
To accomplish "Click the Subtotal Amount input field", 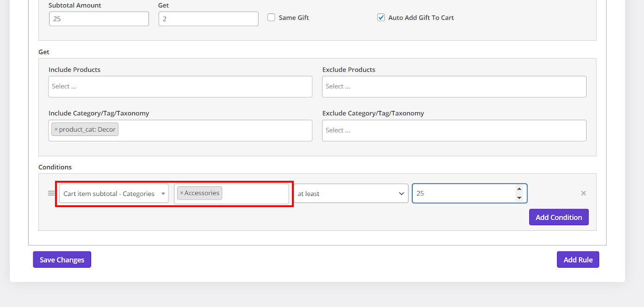I will 99,19.
